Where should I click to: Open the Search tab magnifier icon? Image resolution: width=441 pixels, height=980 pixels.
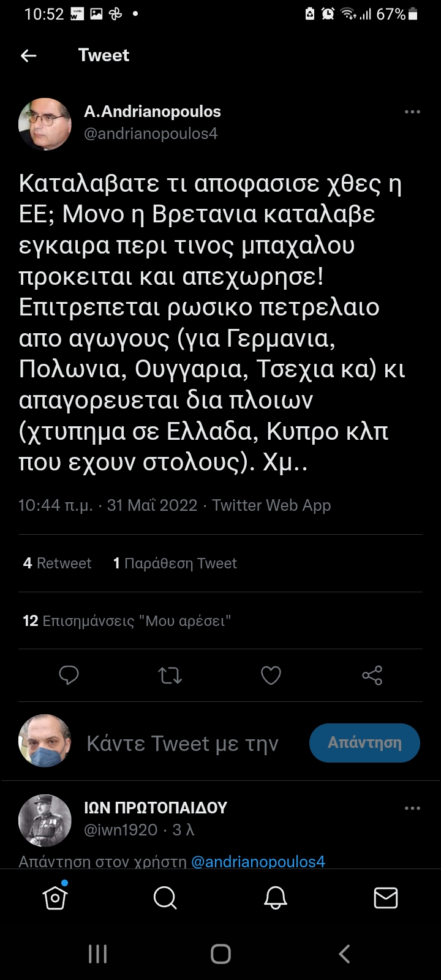point(165,898)
